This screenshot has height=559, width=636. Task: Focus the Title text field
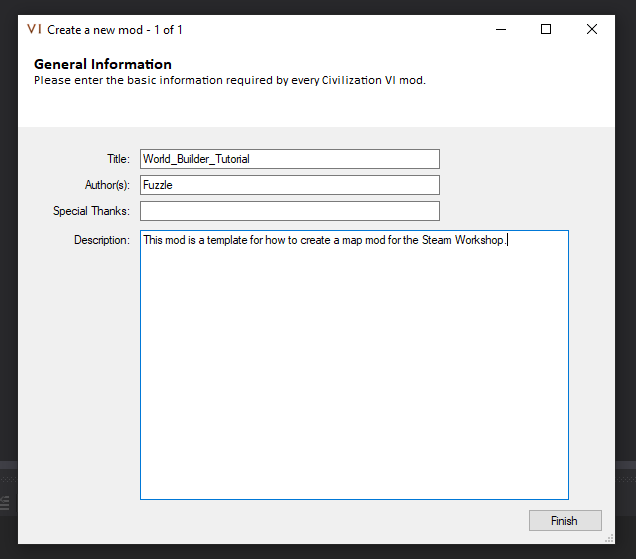point(290,159)
